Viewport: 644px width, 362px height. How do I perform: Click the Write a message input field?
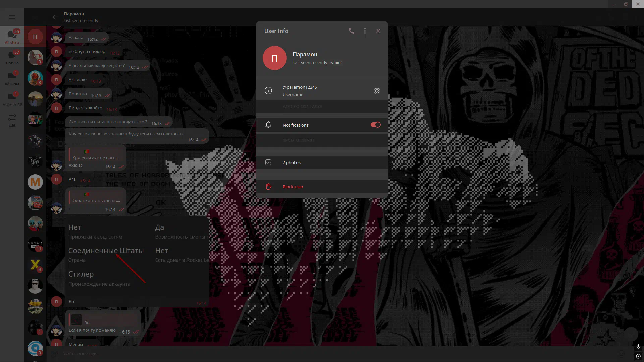[339, 354]
